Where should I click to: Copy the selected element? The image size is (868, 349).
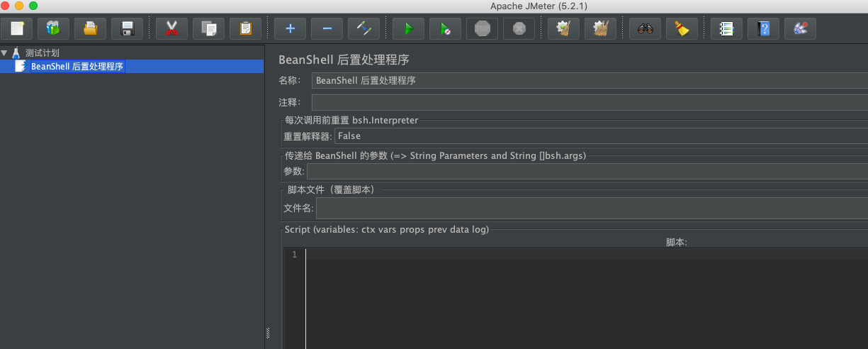coord(208,28)
